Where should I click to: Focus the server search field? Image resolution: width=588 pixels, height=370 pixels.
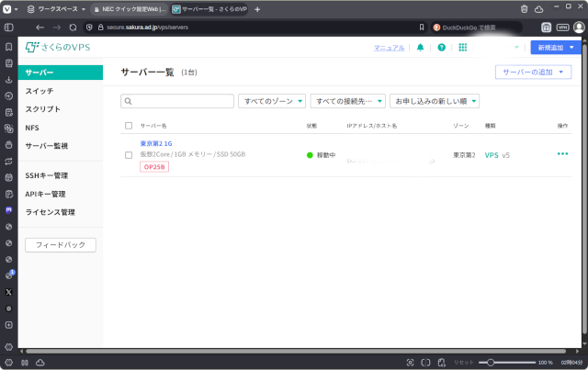177,101
